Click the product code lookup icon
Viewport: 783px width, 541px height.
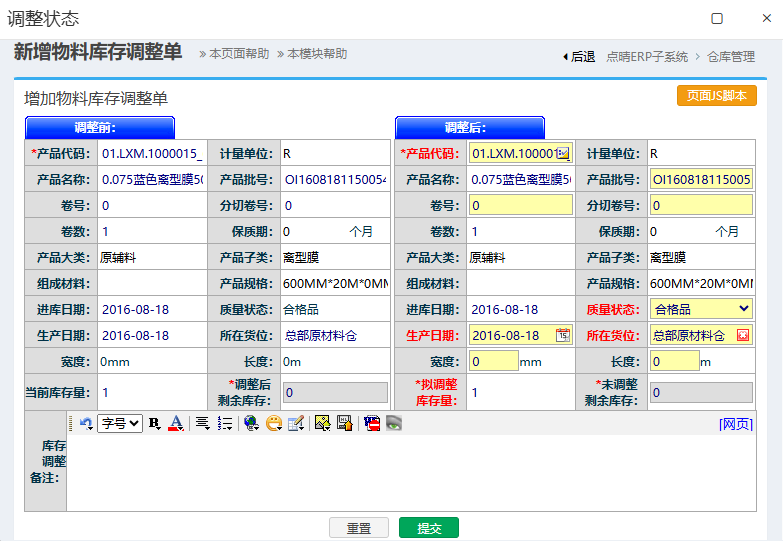[x=563, y=153]
